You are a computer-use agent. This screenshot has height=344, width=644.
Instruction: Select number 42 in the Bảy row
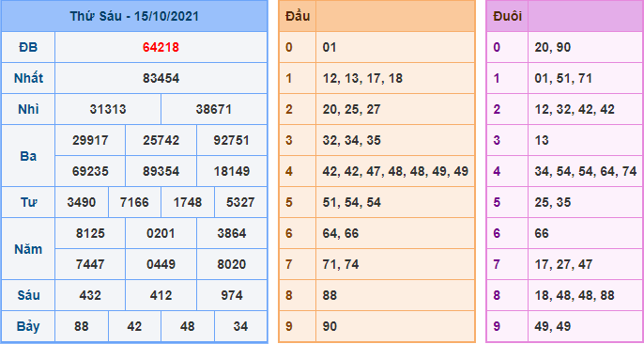tap(134, 326)
